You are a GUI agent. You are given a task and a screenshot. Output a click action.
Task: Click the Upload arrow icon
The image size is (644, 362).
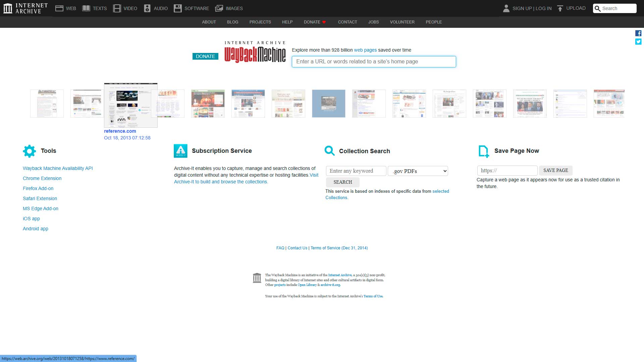tap(560, 8)
